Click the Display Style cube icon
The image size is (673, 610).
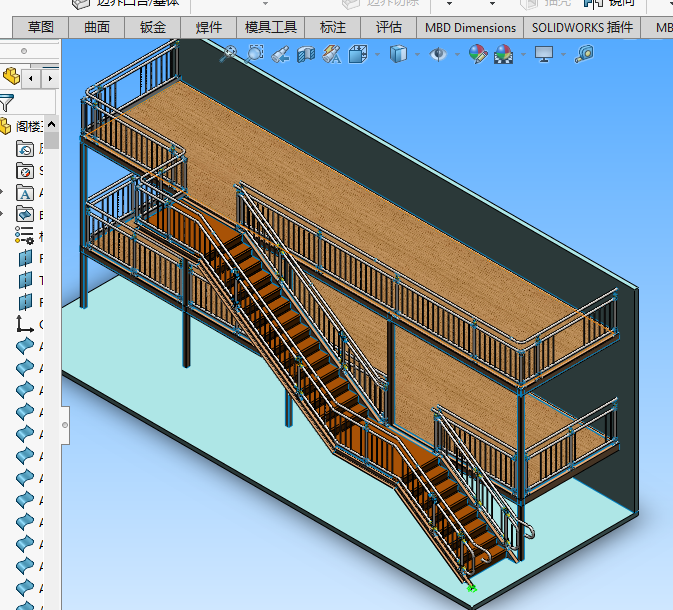[397, 54]
